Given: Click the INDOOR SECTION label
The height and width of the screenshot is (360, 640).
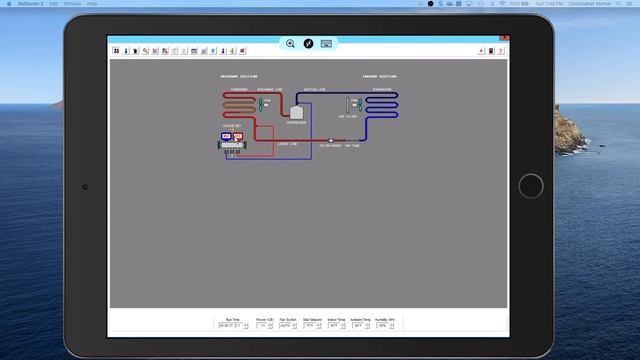Looking at the screenshot, I should pyautogui.click(x=379, y=76).
